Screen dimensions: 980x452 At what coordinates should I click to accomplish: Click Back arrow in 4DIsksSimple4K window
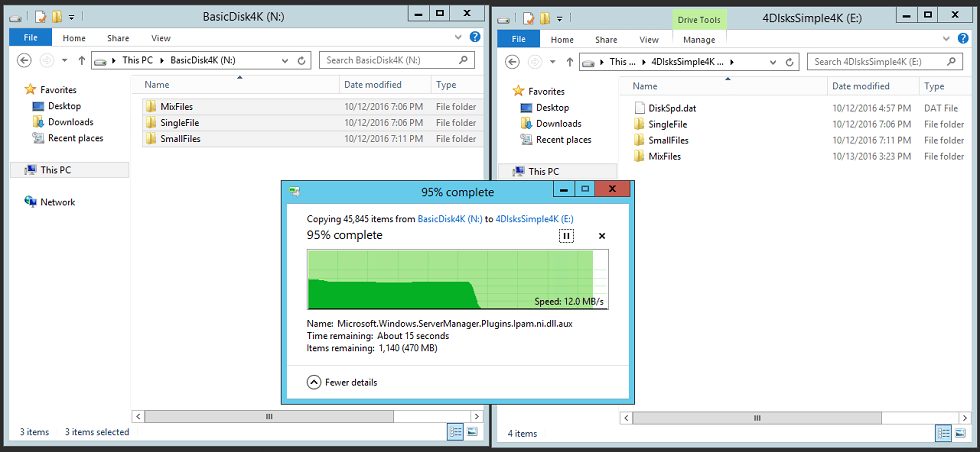click(517, 62)
